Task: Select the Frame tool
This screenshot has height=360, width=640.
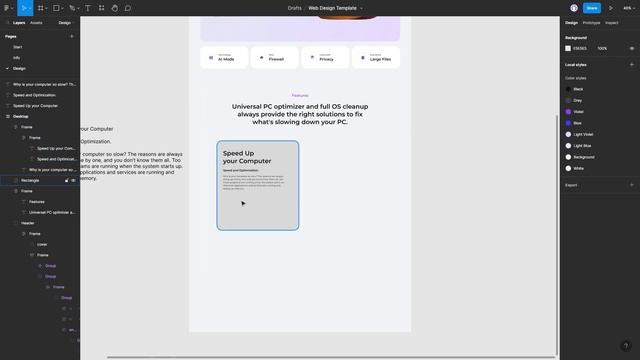Action: point(40,8)
